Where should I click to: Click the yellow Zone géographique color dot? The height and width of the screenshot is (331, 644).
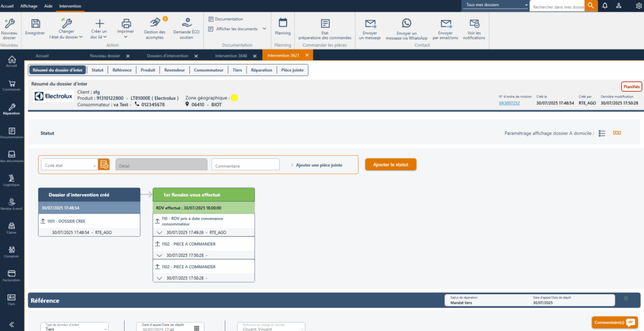pos(234,98)
